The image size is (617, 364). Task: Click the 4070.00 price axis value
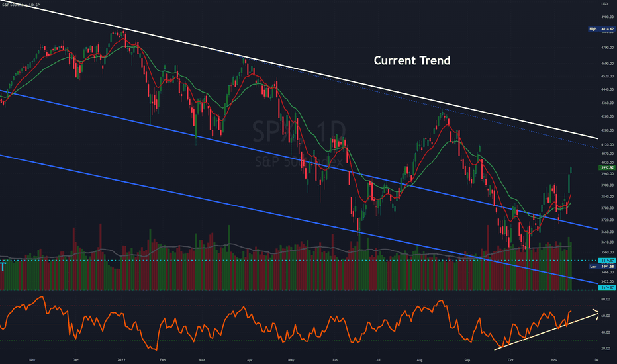coord(607,154)
